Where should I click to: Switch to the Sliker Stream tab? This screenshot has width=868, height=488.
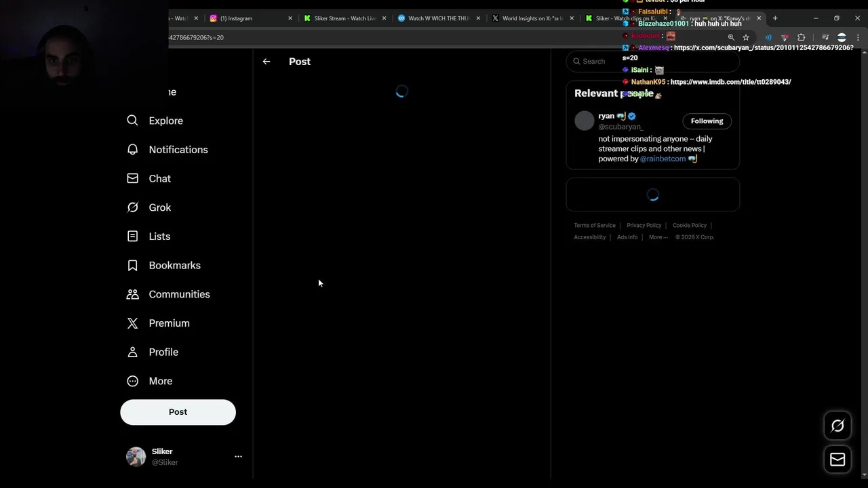point(344,18)
